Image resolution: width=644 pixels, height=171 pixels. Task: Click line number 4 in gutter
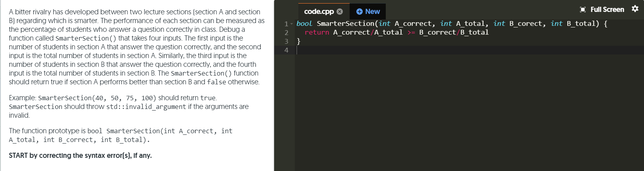point(286,50)
